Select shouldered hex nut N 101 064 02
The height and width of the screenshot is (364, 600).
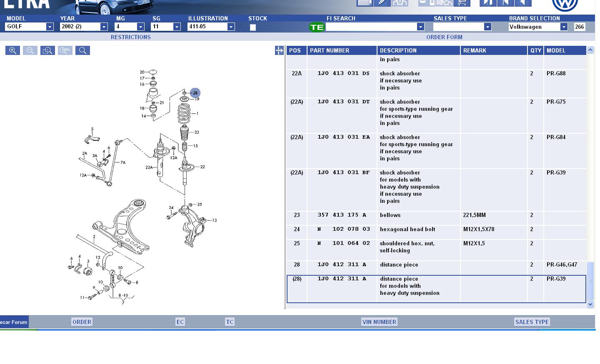(x=436, y=249)
